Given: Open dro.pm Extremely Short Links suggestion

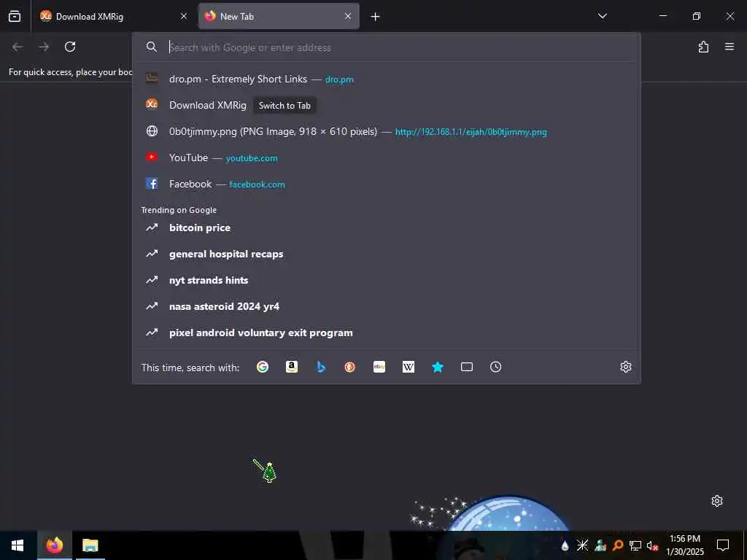Looking at the screenshot, I should pyautogui.click(x=387, y=79).
